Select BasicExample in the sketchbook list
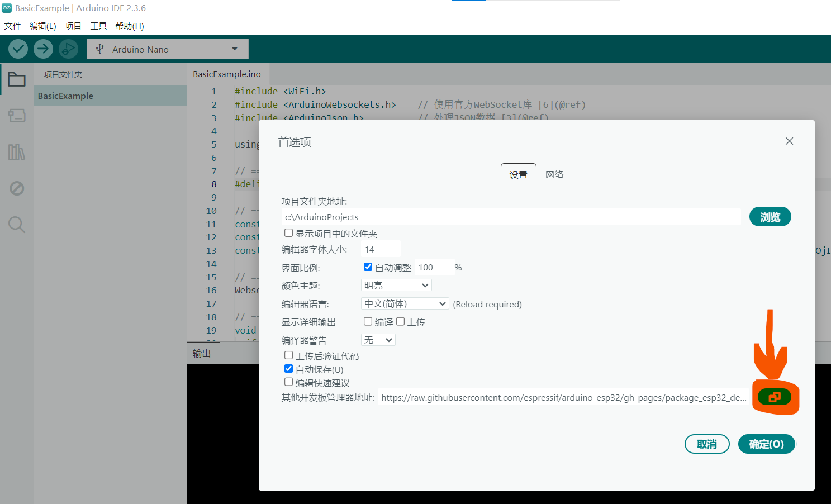831x504 pixels. (110, 96)
